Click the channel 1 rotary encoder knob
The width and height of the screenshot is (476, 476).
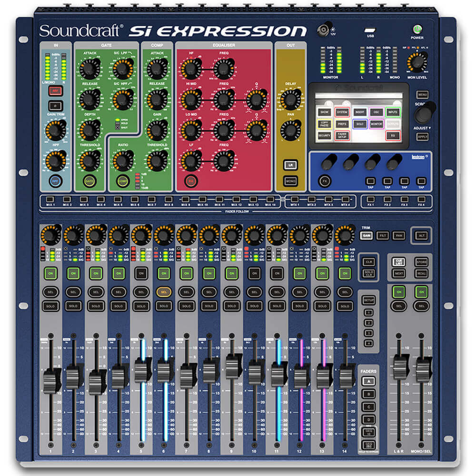51,235
